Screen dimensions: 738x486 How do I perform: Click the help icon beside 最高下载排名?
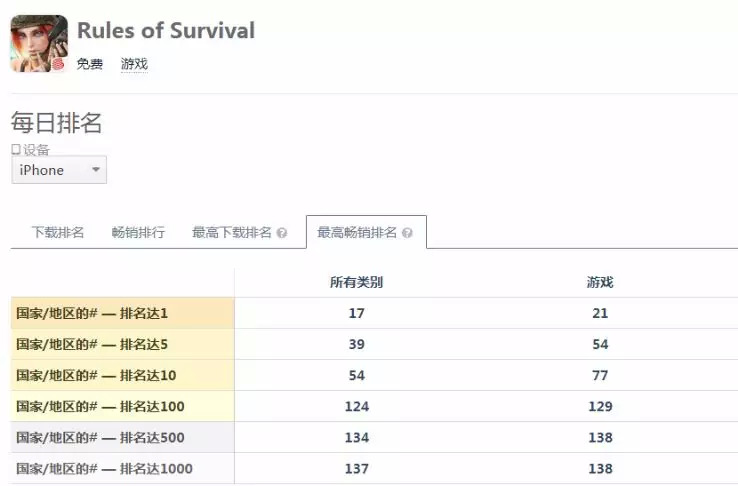click(282, 233)
